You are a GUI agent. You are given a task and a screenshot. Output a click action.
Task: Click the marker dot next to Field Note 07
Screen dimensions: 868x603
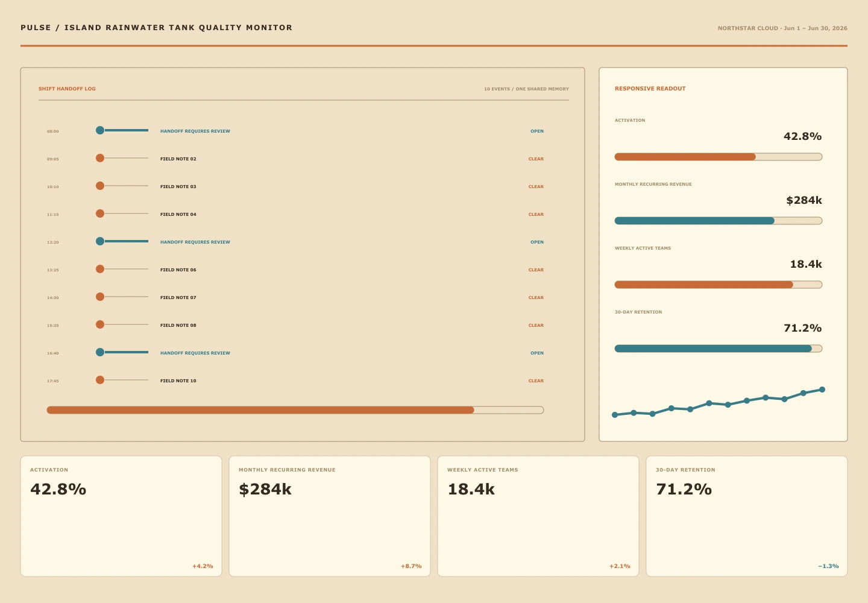[100, 297]
